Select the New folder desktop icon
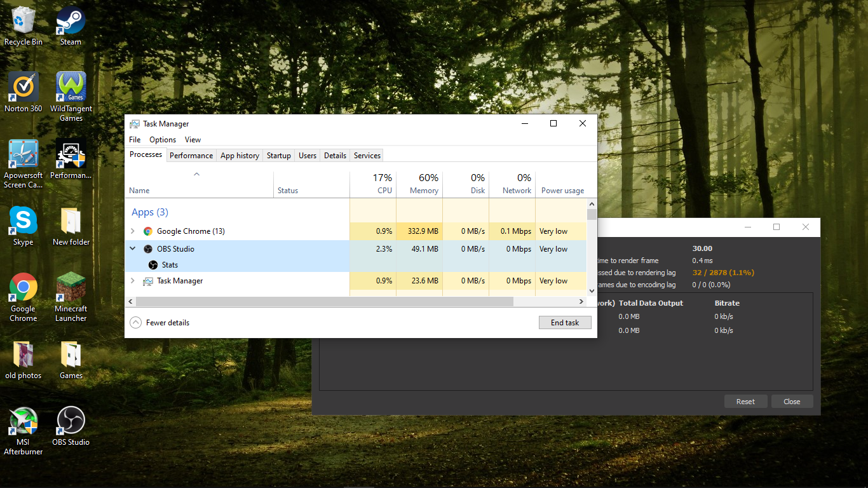Viewport: 868px width, 488px height. [71, 226]
